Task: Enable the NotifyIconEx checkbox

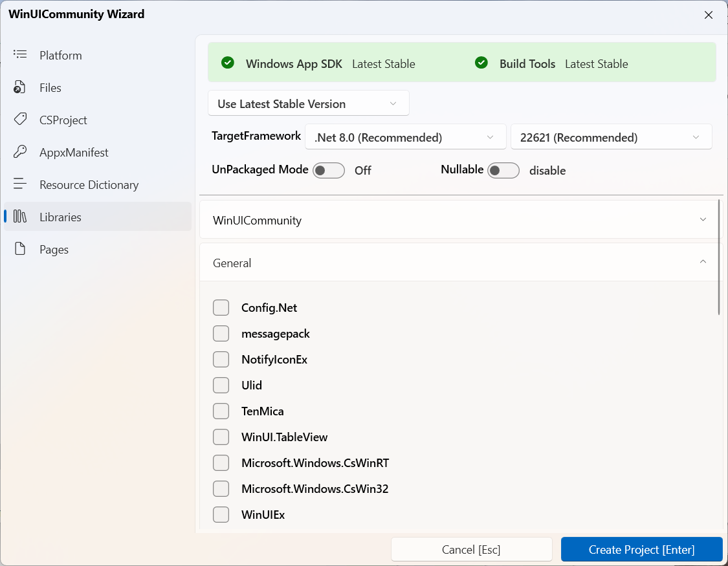Action: tap(221, 360)
